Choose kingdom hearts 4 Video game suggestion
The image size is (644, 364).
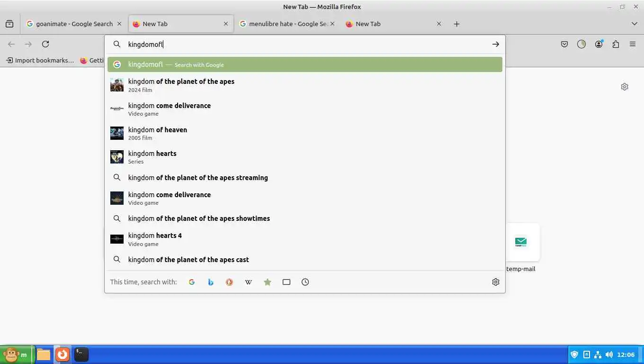pyautogui.click(x=305, y=239)
